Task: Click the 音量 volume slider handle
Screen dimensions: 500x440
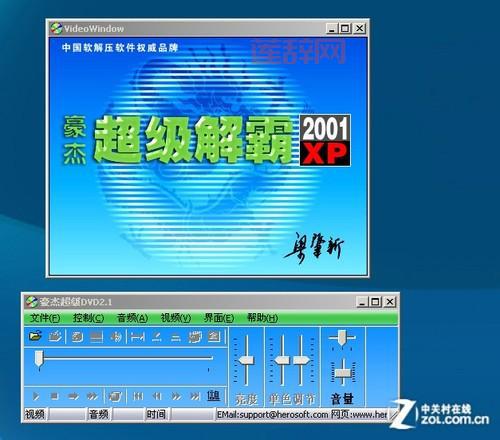Action: (x=343, y=372)
